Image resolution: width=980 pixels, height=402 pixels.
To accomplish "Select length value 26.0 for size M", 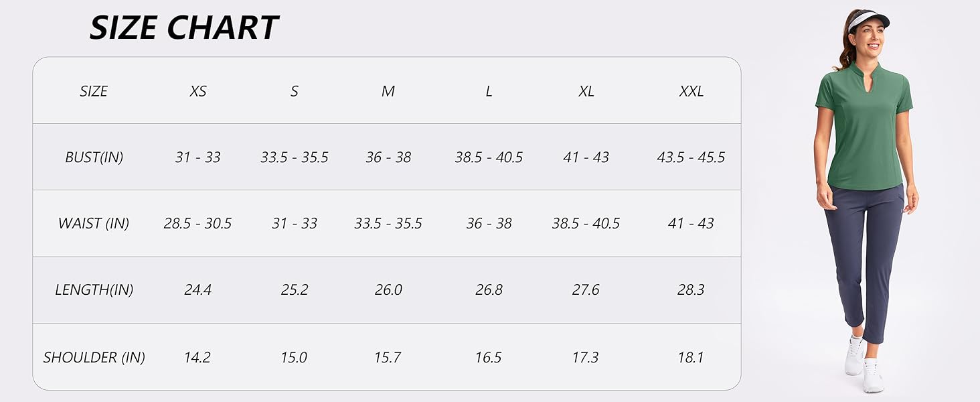I will point(388,290).
